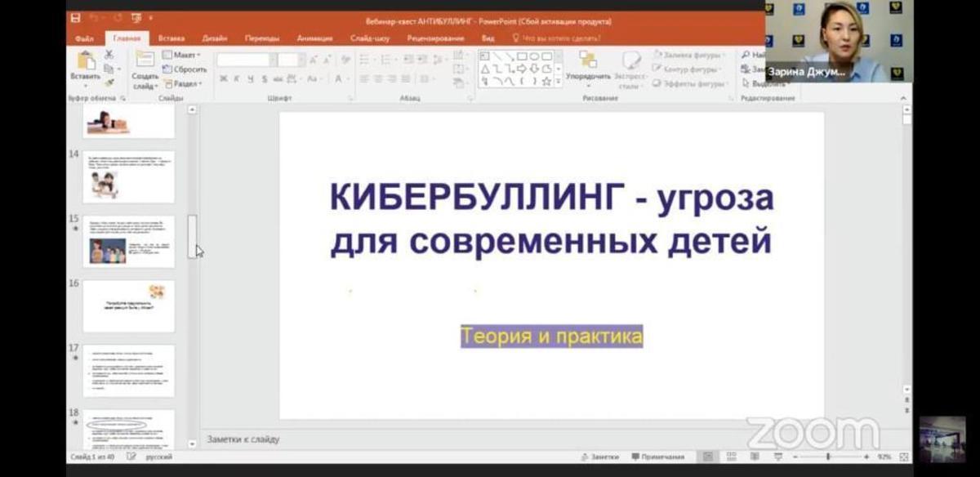
Task: Toggle bold (Ж) formatting
Action: (x=224, y=79)
